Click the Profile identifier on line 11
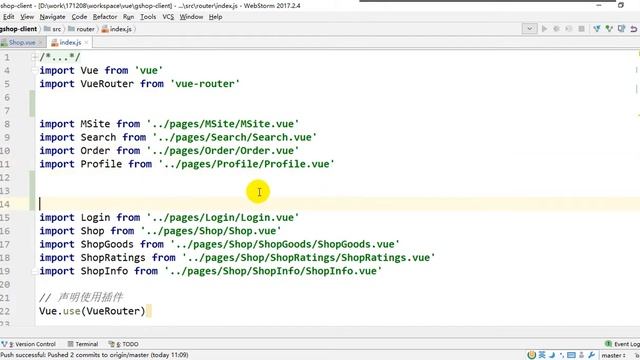This screenshot has height=360, width=640. tap(101, 164)
